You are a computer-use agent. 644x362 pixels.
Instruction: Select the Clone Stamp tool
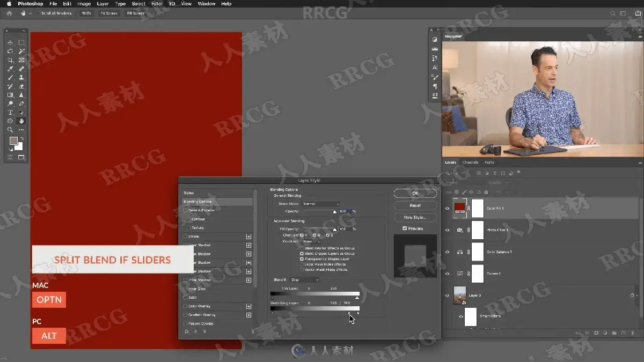[21, 78]
